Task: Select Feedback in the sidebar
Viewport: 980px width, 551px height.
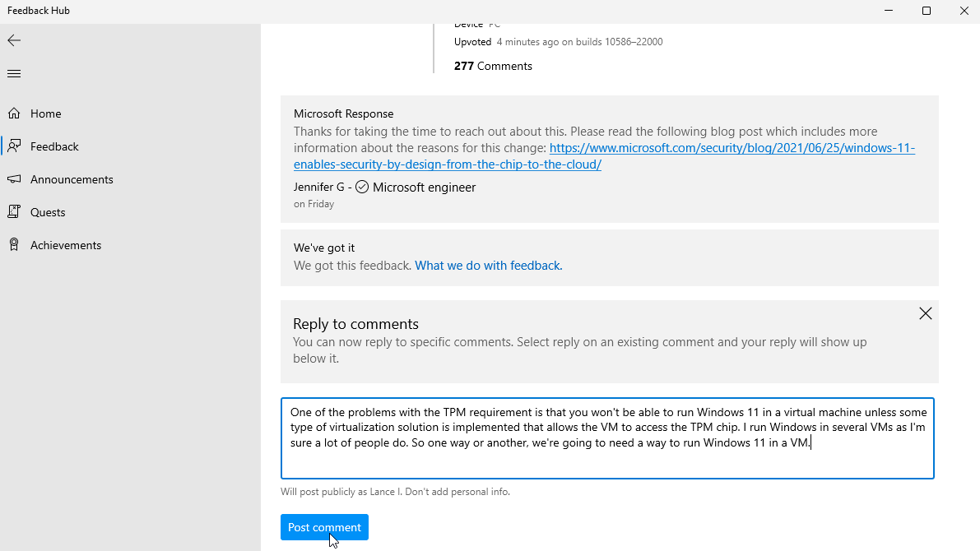Action: click(x=54, y=146)
